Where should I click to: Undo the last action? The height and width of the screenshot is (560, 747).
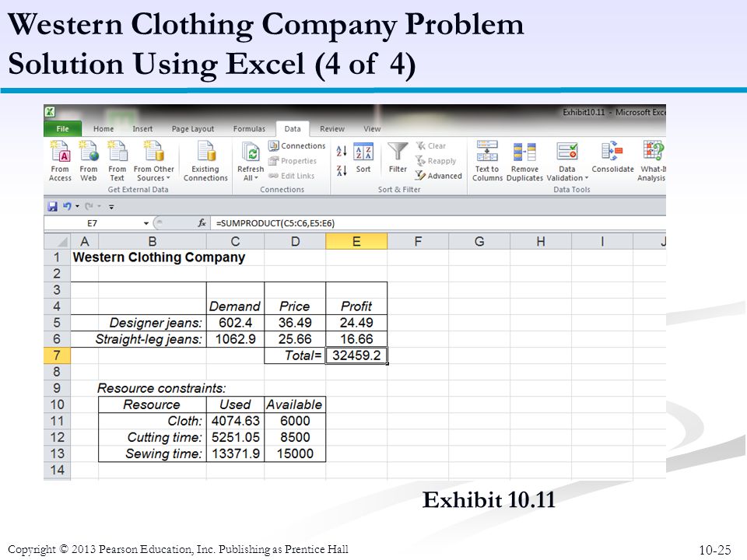[x=67, y=207]
